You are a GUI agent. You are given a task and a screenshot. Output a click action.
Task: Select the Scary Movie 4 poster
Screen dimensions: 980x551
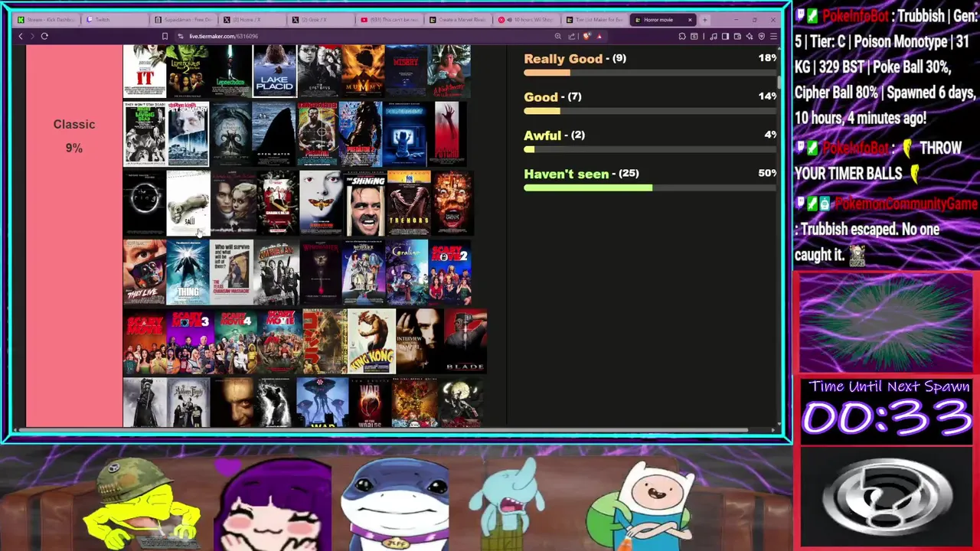235,341
